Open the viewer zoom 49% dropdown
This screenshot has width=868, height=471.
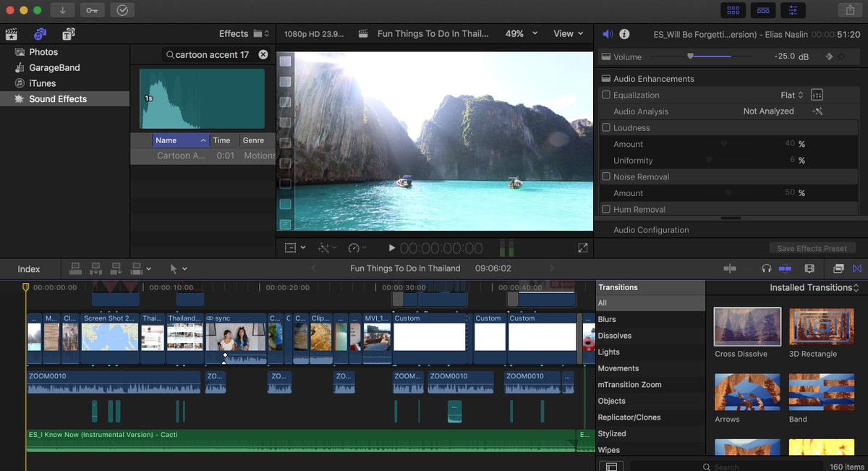522,33
